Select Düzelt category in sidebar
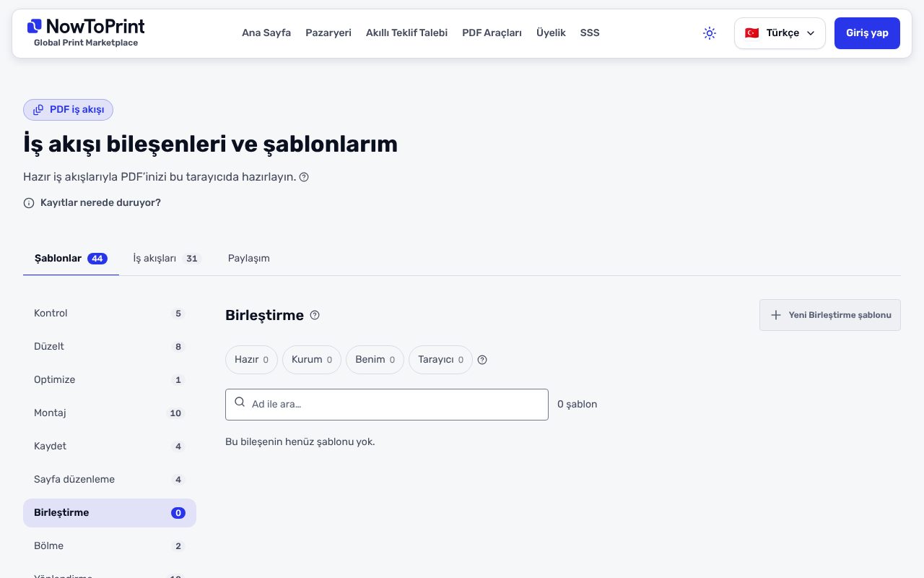This screenshot has width=924, height=578. coord(110,347)
